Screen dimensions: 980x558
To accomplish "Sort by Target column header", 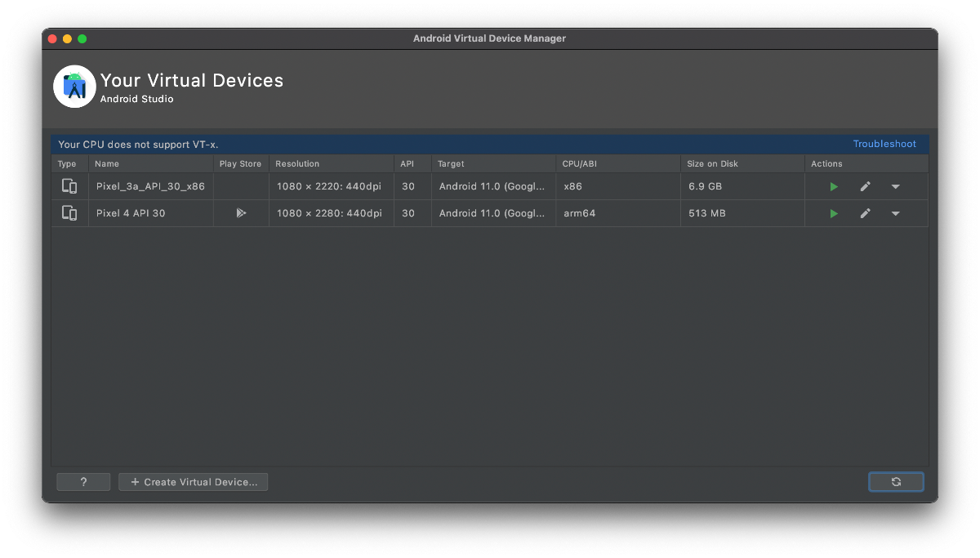I will click(x=493, y=163).
